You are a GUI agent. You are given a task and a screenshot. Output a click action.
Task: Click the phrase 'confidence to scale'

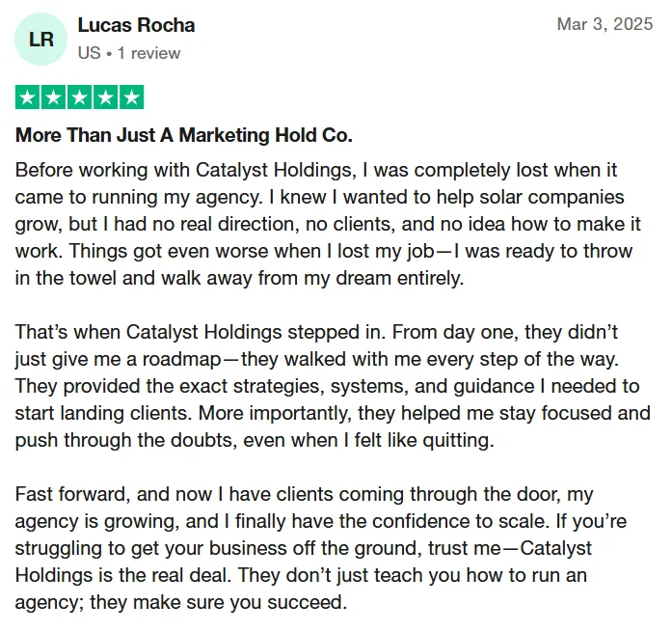pos(461,521)
